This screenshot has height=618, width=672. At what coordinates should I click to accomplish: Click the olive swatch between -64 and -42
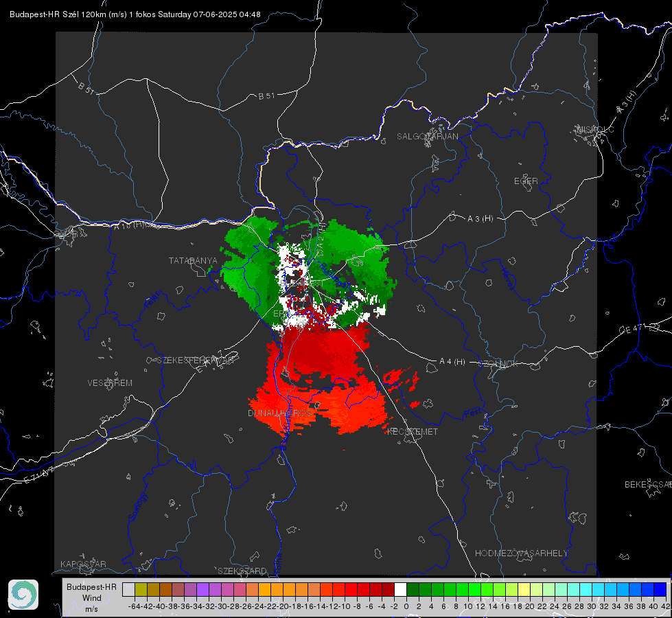[x=141, y=589]
